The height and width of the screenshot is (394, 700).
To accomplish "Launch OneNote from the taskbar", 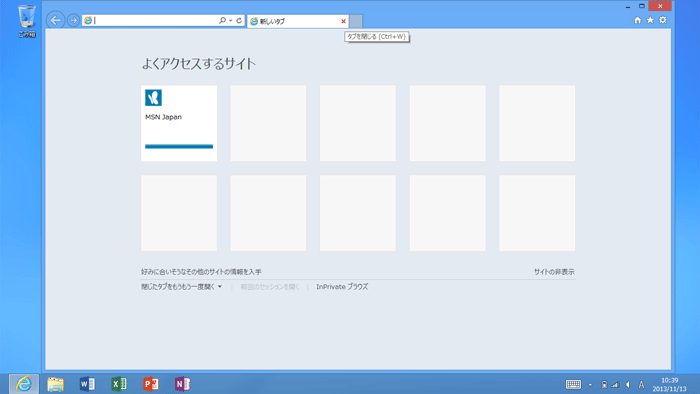I will tap(183, 384).
